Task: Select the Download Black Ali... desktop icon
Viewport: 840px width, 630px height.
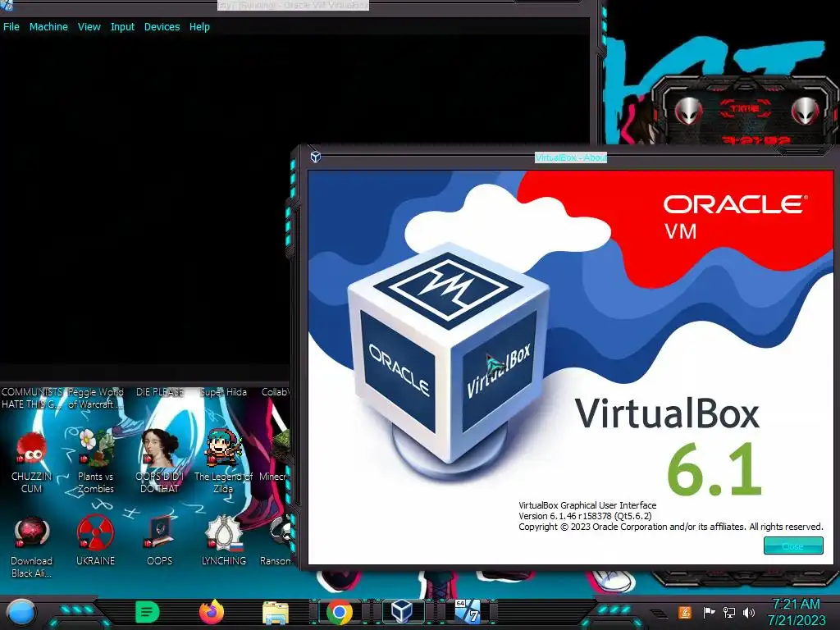Action: 32,546
